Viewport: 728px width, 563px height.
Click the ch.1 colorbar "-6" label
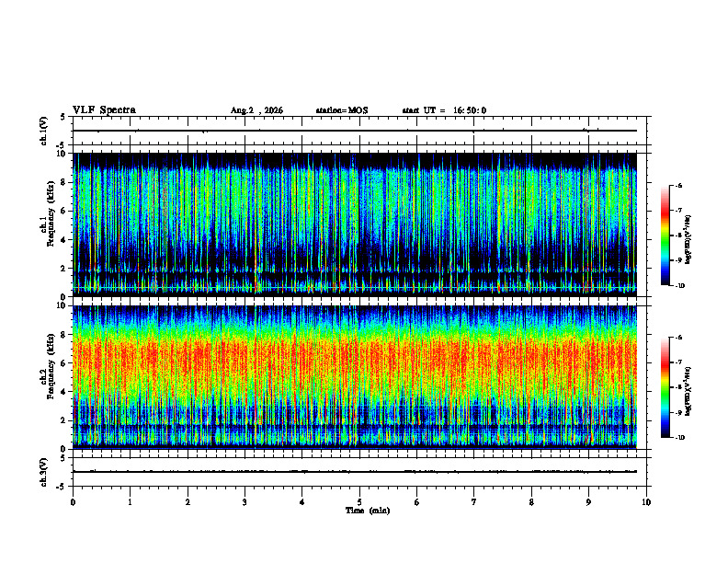pyautogui.click(x=678, y=185)
